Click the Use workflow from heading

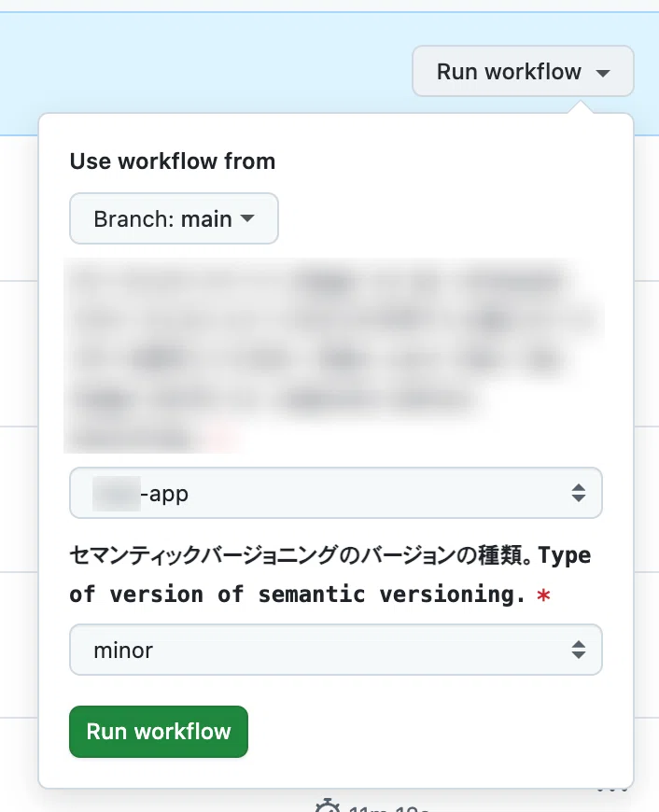click(x=173, y=161)
